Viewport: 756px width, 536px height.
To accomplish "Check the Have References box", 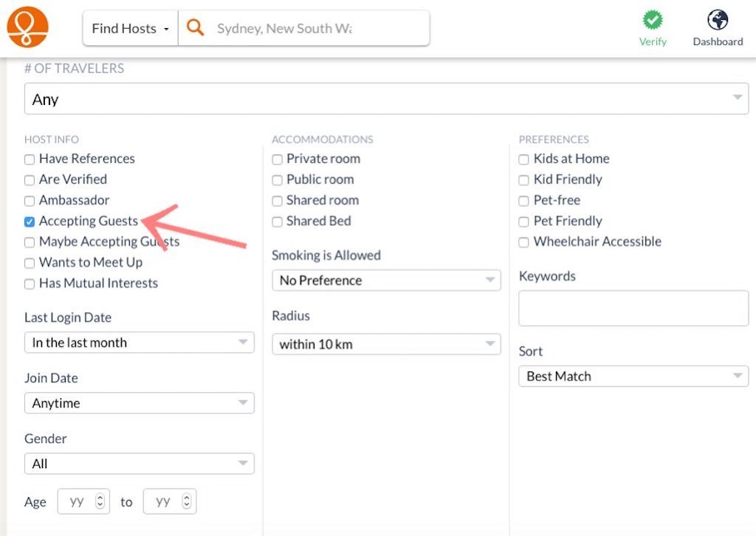I will pyautogui.click(x=30, y=159).
